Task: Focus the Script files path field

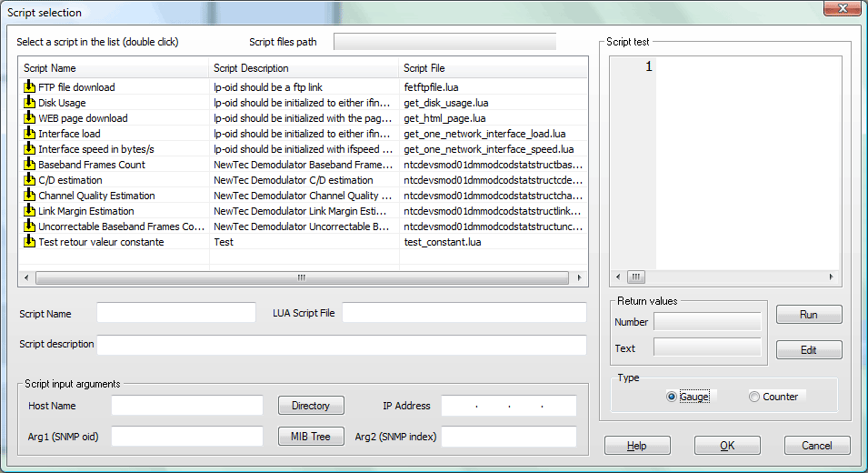Action: click(x=444, y=42)
